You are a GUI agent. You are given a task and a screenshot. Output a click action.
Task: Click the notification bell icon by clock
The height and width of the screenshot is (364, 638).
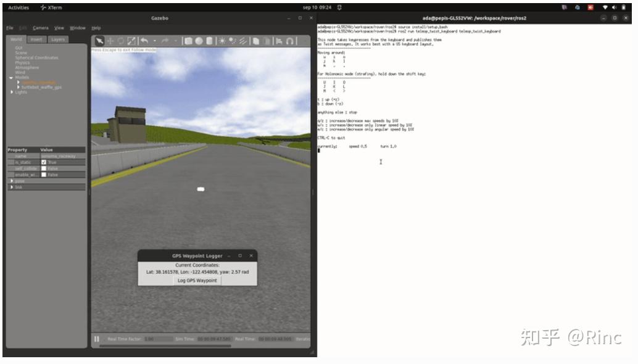click(339, 7)
